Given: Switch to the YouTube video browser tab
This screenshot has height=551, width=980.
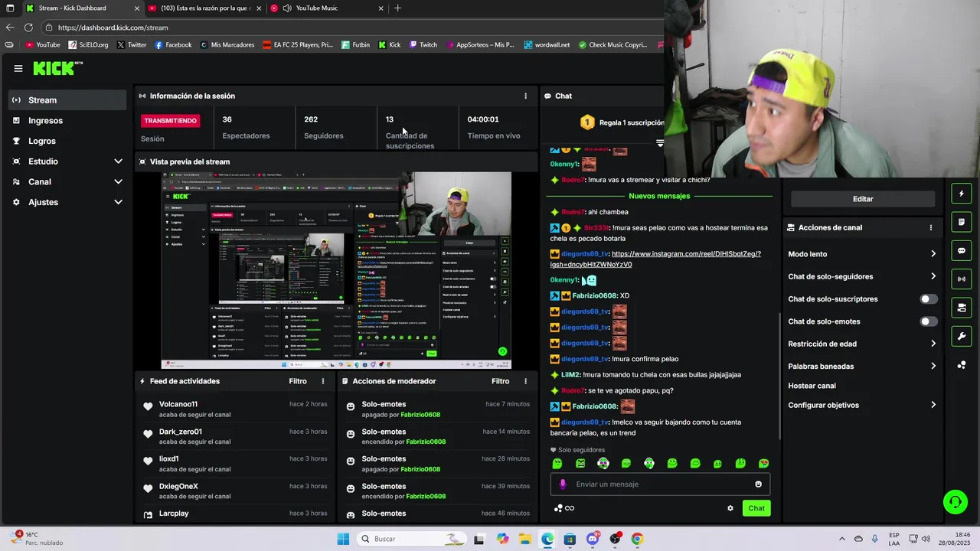Looking at the screenshot, I should coord(204,8).
